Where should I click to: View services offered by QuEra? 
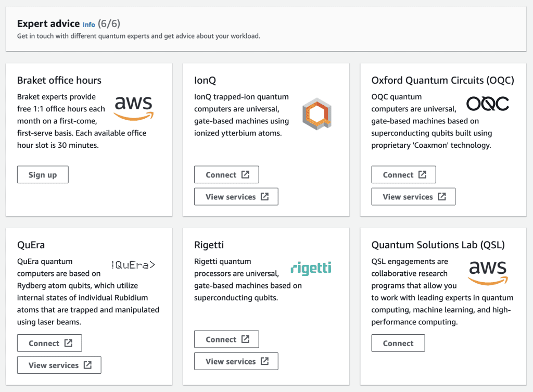[59, 365]
